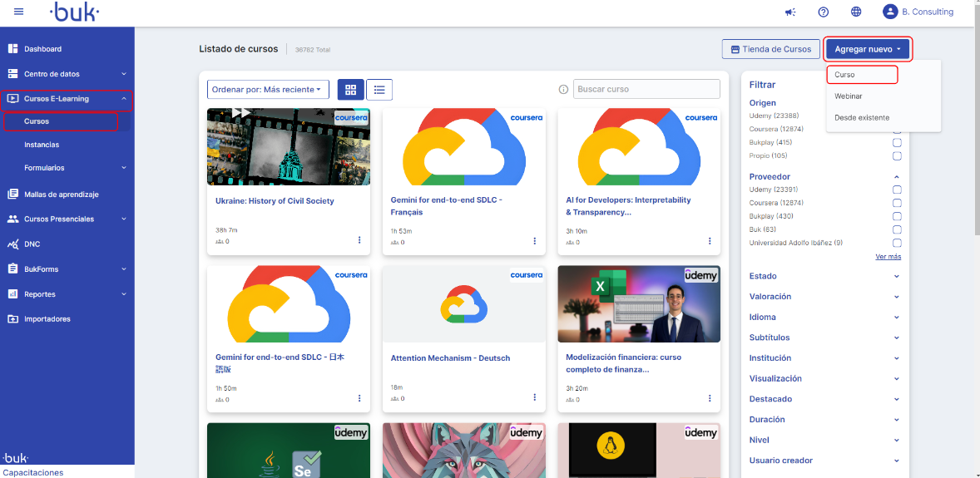Image resolution: width=980 pixels, height=478 pixels.
Task: Switch to grid view icon
Action: click(x=350, y=89)
